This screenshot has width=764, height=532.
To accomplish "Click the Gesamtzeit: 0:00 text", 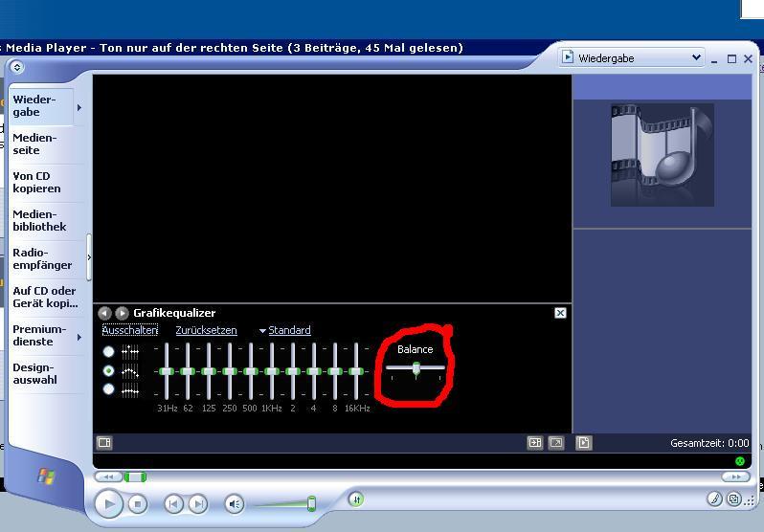I will point(709,443).
